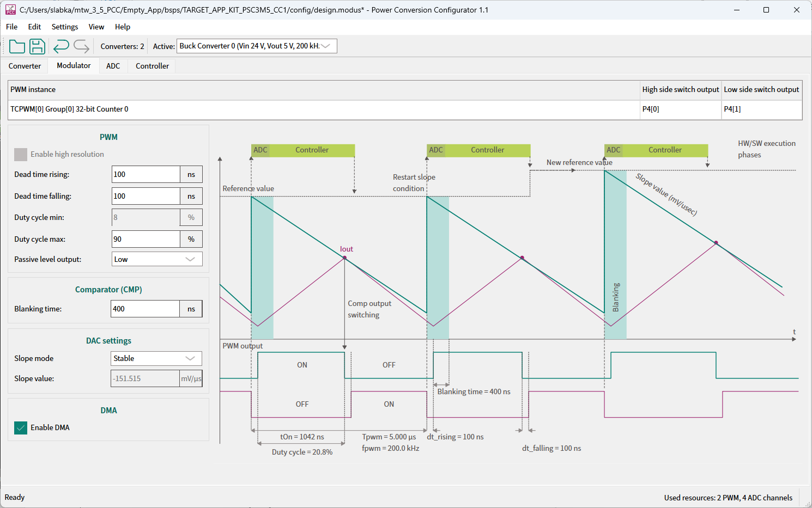The image size is (812, 508).
Task: Click the application logo in title bar
Action: (x=10, y=10)
